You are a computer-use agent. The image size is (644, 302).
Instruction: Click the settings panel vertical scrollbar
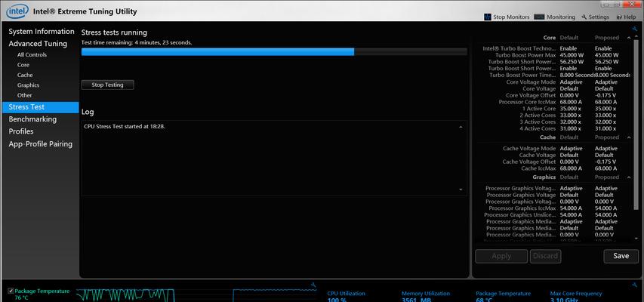[x=636, y=123]
